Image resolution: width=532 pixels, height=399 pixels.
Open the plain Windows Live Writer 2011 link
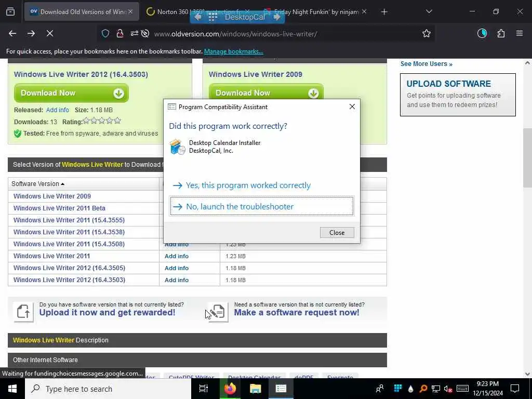(x=51, y=256)
